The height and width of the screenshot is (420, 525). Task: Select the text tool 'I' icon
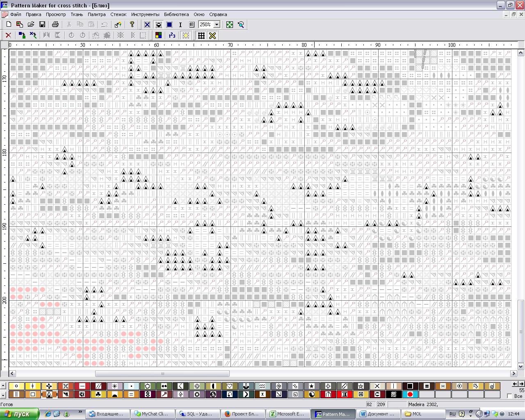click(x=180, y=25)
